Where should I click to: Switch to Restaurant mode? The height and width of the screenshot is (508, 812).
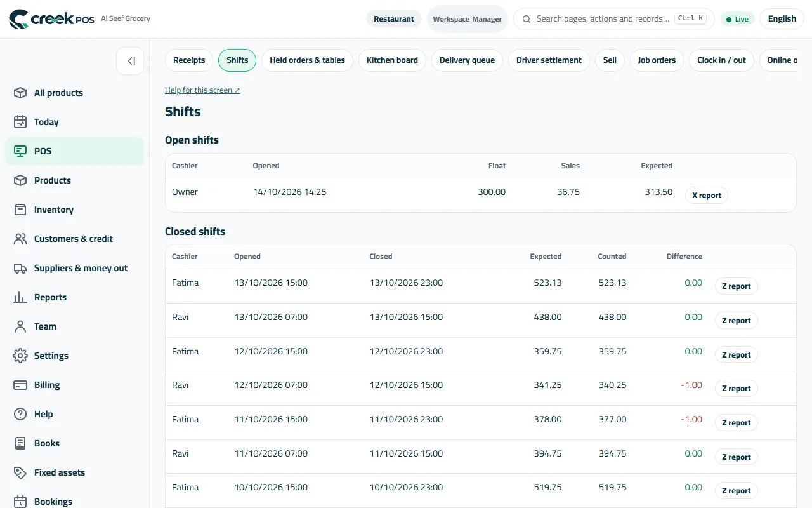tap(393, 19)
